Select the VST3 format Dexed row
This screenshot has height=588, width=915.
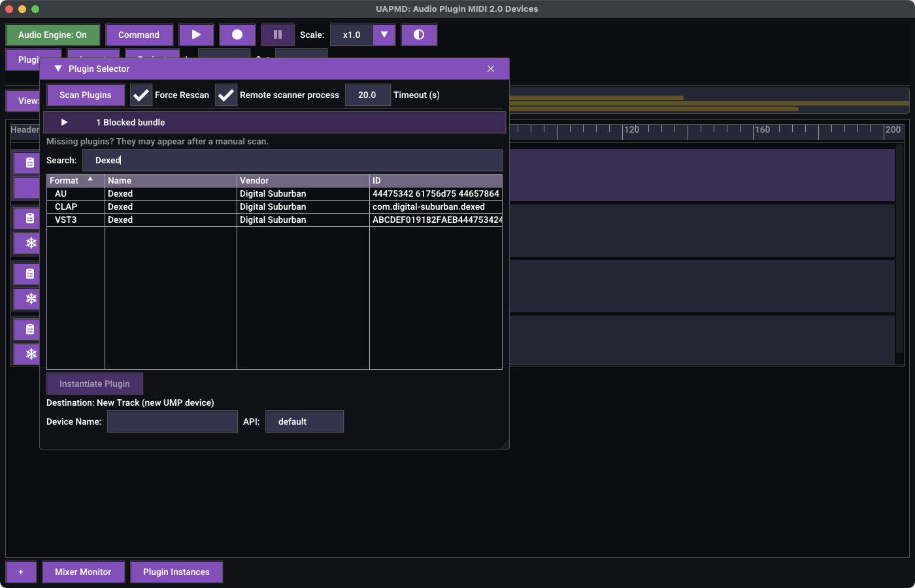click(x=274, y=220)
